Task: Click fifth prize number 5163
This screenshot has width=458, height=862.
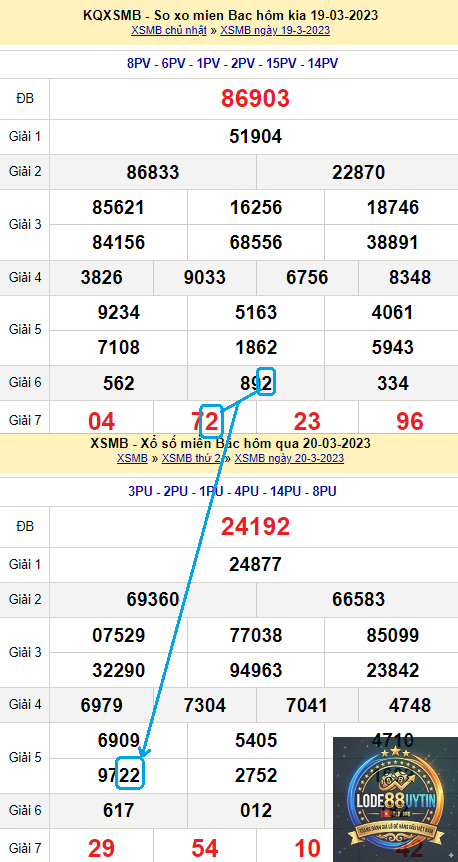Action: click(256, 312)
